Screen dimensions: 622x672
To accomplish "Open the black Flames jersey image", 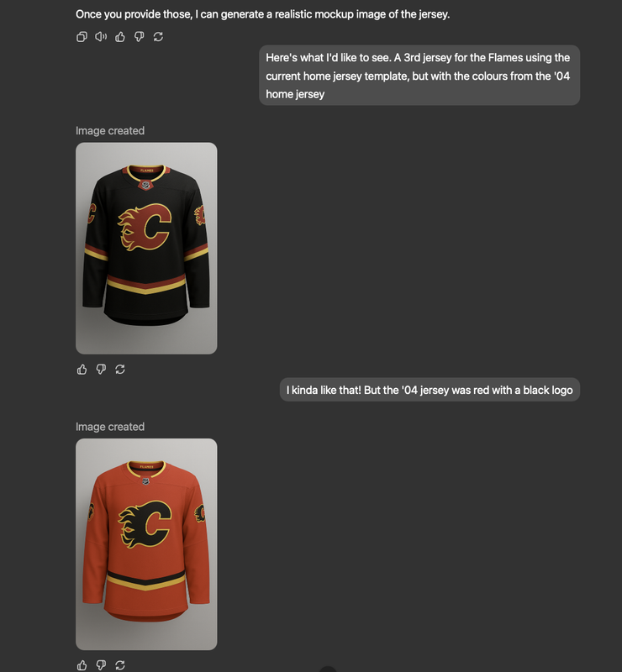I will point(146,248).
